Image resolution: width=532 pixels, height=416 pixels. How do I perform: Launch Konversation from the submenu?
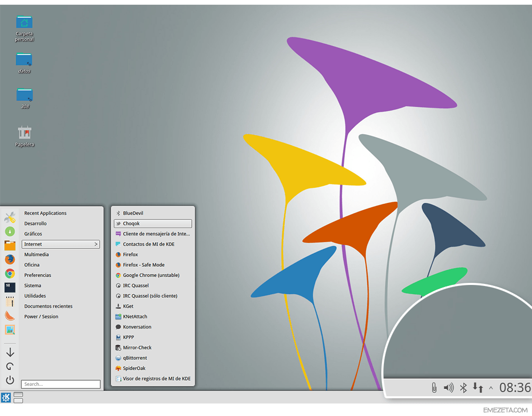pyautogui.click(x=153, y=327)
